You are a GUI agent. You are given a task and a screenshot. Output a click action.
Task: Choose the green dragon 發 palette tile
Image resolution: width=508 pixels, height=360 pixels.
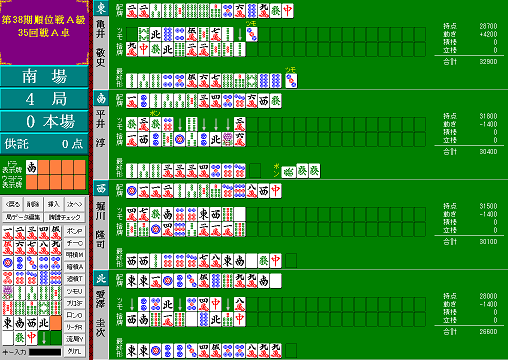point(20,338)
